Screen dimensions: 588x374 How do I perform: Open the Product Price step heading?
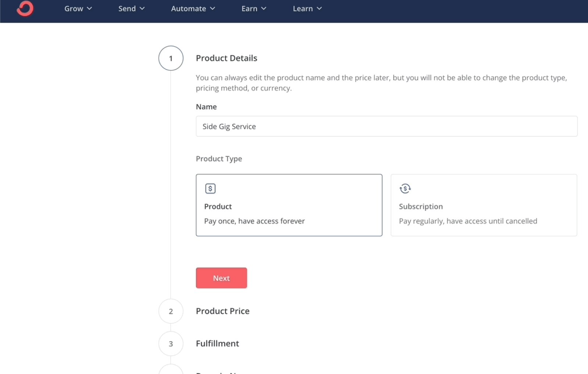pos(223,311)
